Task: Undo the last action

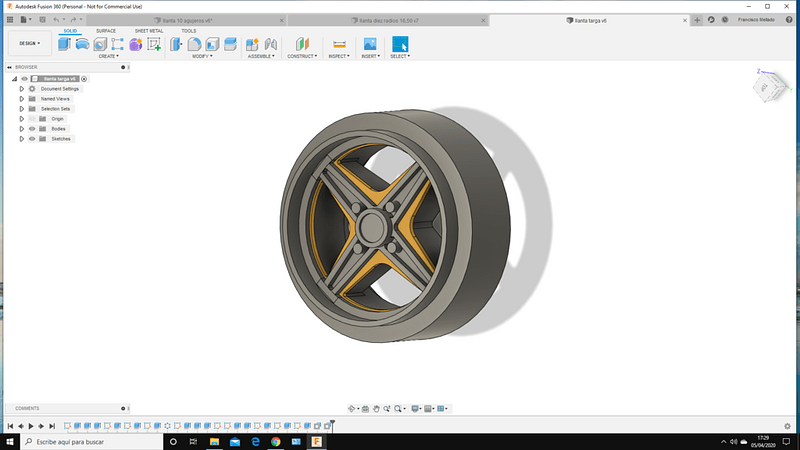Action: (56, 20)
